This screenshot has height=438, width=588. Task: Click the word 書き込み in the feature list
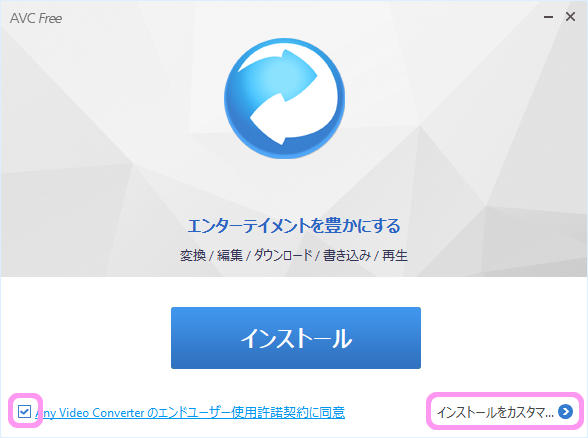(347, 255)
